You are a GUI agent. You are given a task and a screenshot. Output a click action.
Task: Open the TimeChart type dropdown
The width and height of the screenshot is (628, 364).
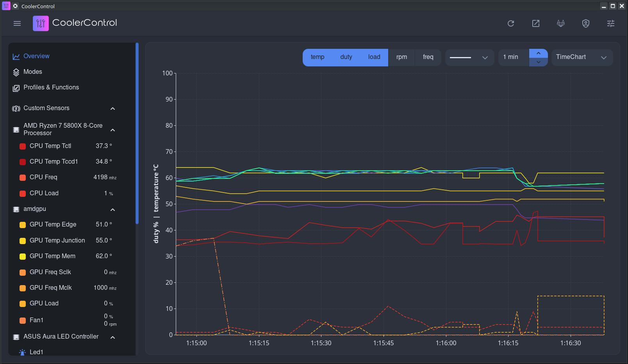pyautogui.click(x=582, y=57)
